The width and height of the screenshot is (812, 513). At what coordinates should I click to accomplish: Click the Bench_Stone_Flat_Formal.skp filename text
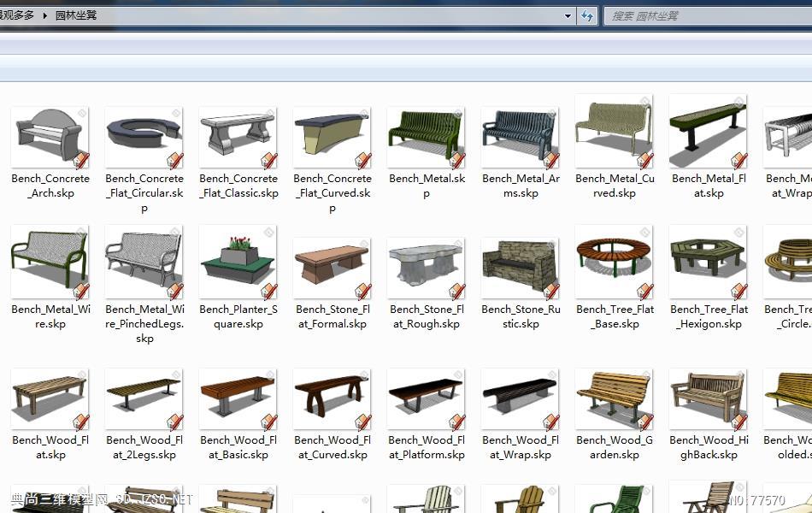click(x=332, y=316)
